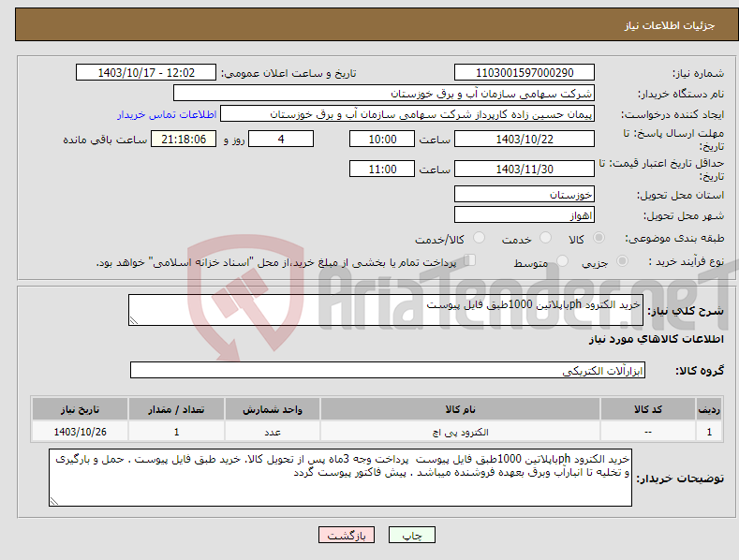
Task: Click the تاریخ نیاز column header
Action: [81, 409]
